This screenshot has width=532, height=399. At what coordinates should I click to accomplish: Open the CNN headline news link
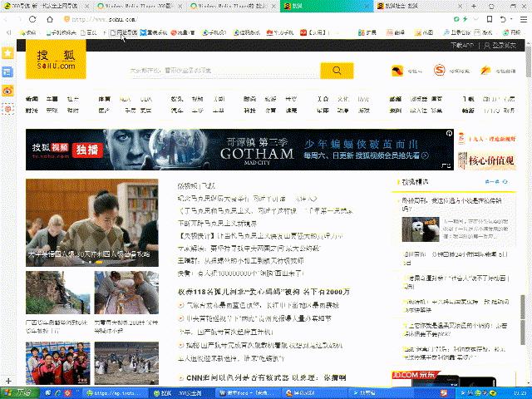(x=266, y=377)
